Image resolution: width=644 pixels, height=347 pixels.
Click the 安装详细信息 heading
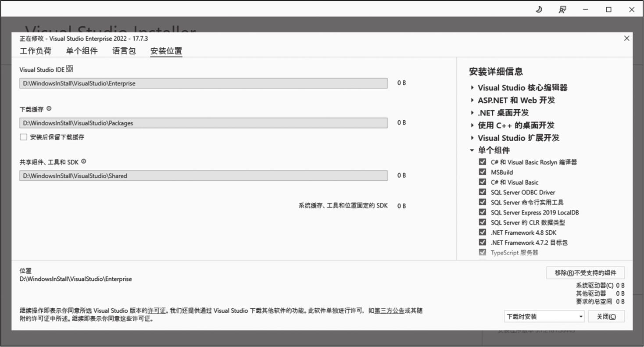(x=496, y=72)
